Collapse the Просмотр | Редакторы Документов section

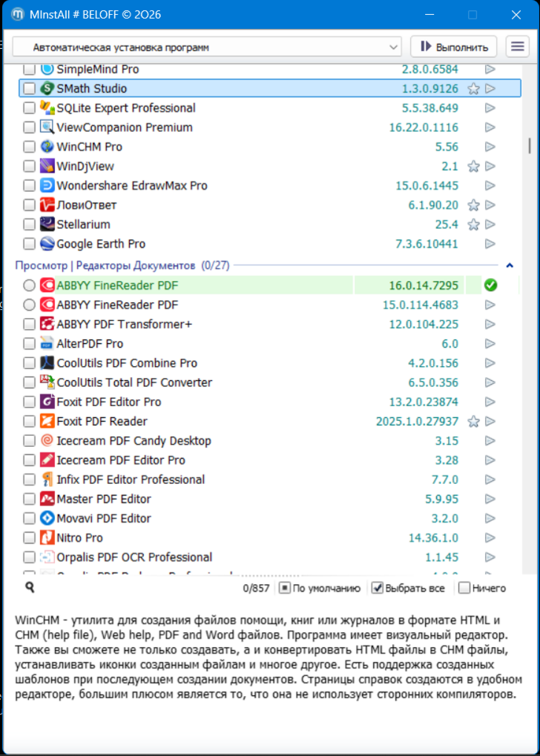click(x=510, y=265)
